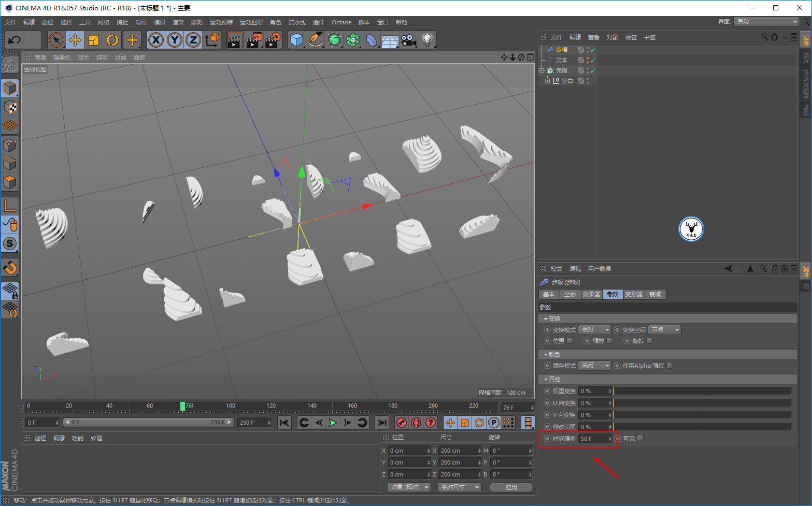This screenshot has width=812, height=506.
Task: Adjust the 权重变换 slider
Action: tap(703, 391)
